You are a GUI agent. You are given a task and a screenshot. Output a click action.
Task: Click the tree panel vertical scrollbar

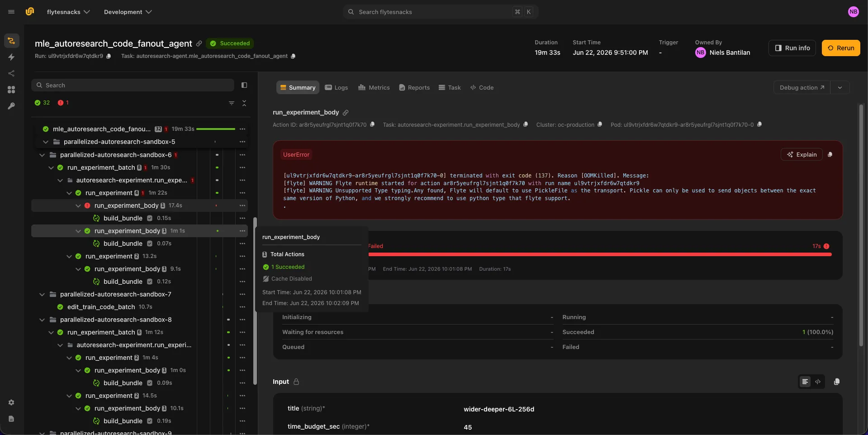pyautogui.click(x=255, y=301)
